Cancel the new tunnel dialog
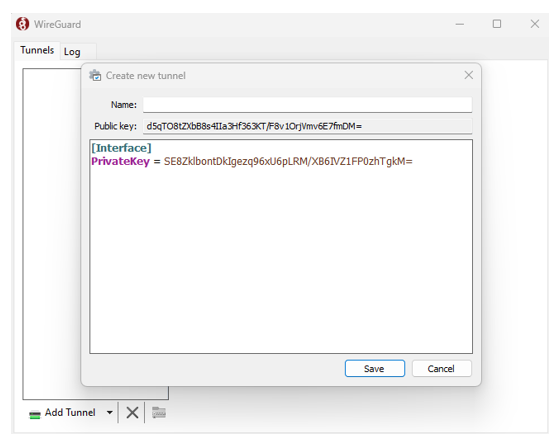 [441, 368]
